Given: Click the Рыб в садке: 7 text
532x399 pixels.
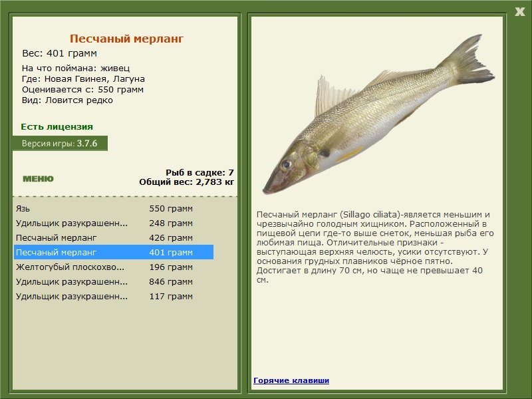Looking at the screenshot, I should pos(200,172).
